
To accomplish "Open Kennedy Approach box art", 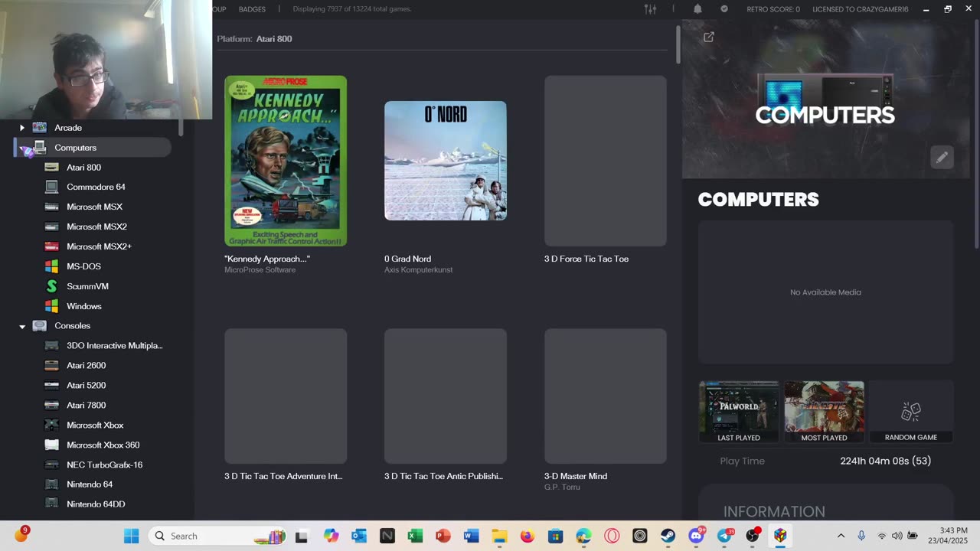I will (x=286, y=161).
